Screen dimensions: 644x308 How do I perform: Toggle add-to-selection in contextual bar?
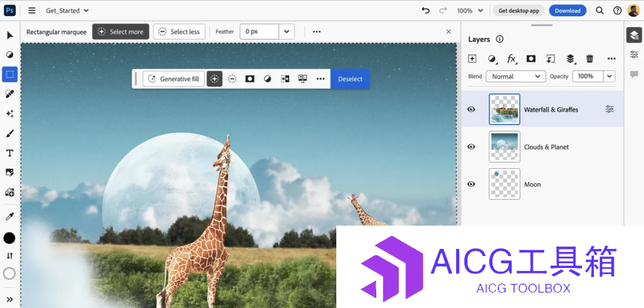point(215,79)
